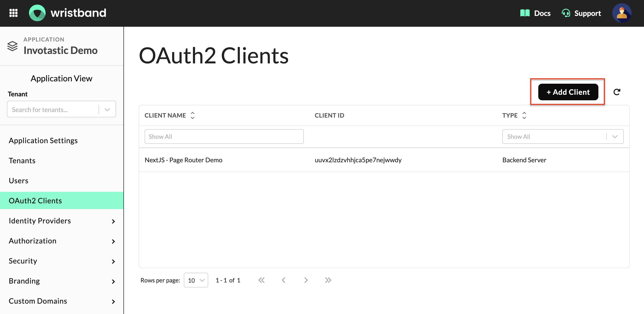Go to last page of results
Viewport: 644px width, 314px height.
click(x=328, y=280)
